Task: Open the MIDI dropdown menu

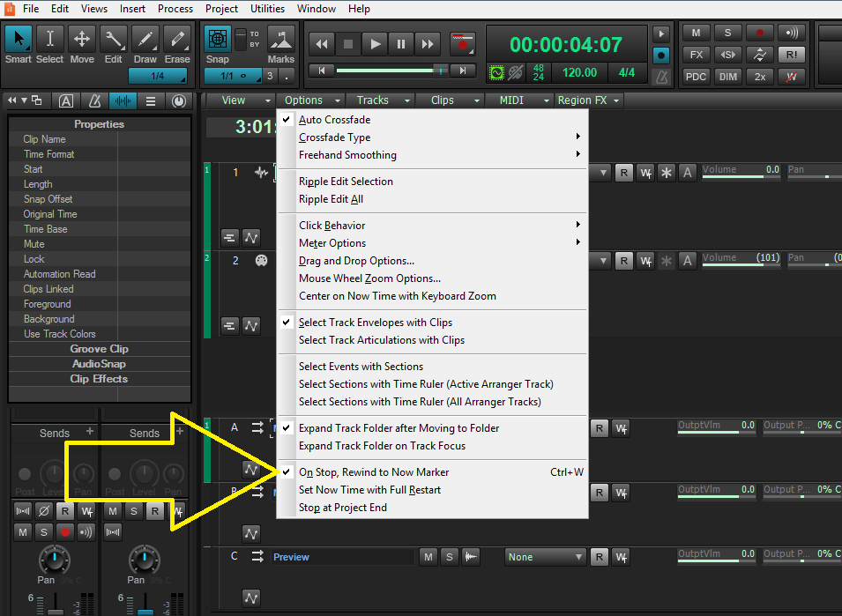Action: click(518, 100)
